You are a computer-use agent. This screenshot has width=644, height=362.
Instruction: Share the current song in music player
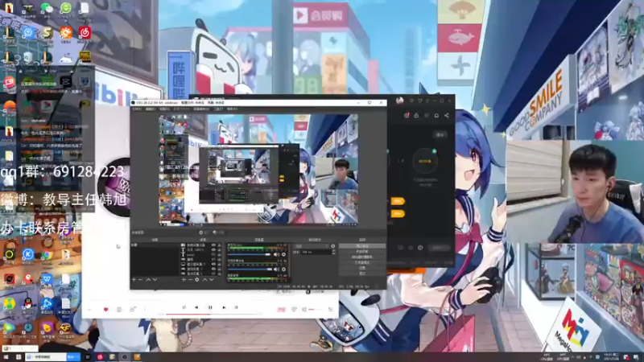click(133, 309)
